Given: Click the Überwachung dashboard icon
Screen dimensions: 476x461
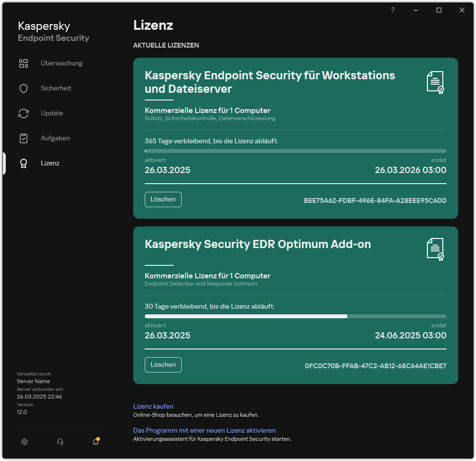Looking at the screenshot, I should coord(24,63).
